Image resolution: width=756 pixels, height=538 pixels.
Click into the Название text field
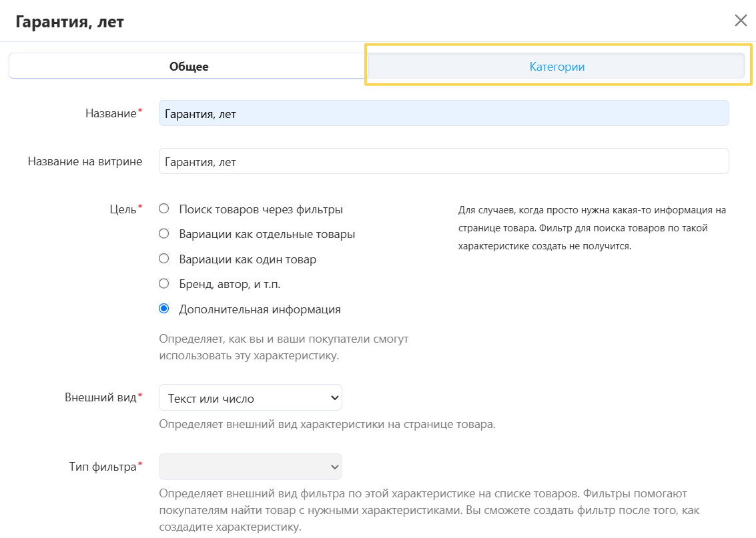(x=443, y=113)
